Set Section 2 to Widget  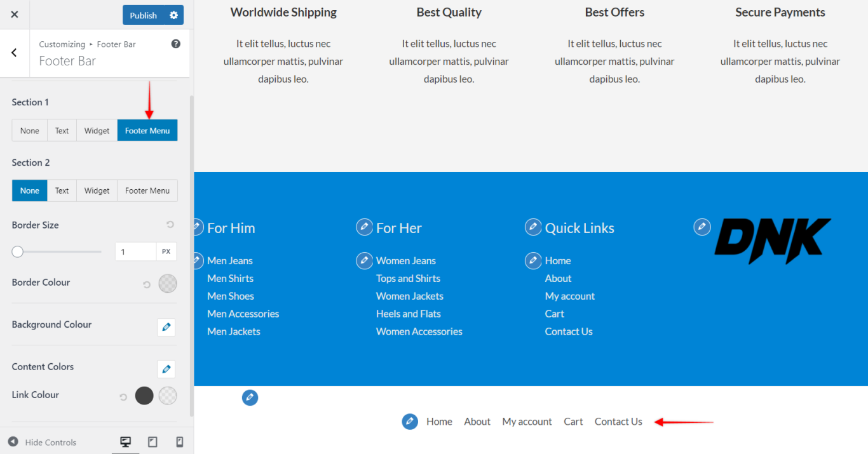(x=97, y=190)
